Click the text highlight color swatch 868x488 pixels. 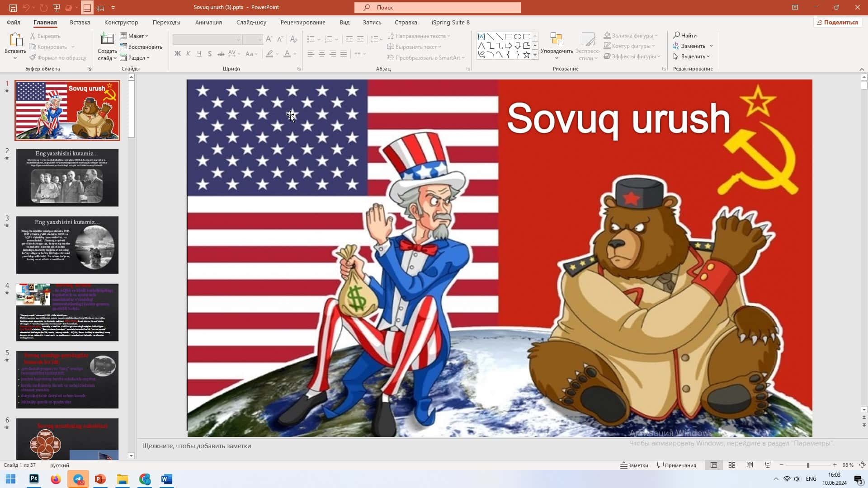(269, 54)
